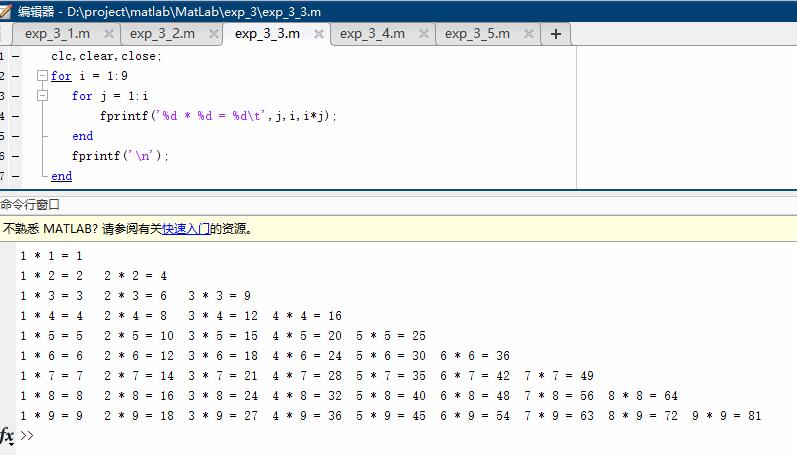797x455 pixels.
Task: Collapse the outer for i loop
Action: click(x=43, y=76)
